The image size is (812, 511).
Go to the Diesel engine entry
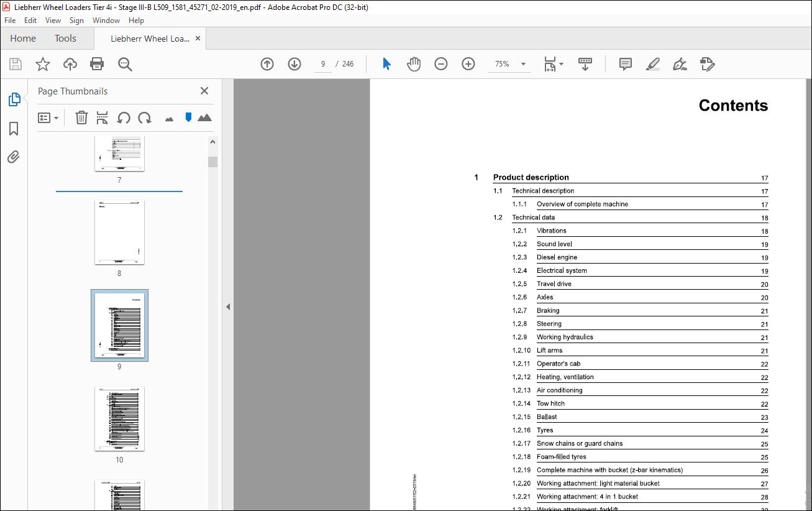point(557,257)
